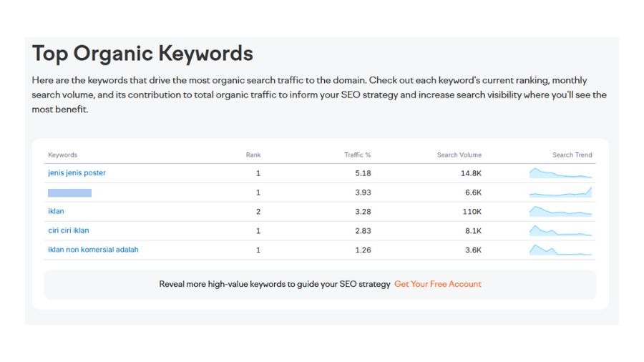644x362 pixels.
Task: Click the Rank column header
Action: tap(253, 155)
